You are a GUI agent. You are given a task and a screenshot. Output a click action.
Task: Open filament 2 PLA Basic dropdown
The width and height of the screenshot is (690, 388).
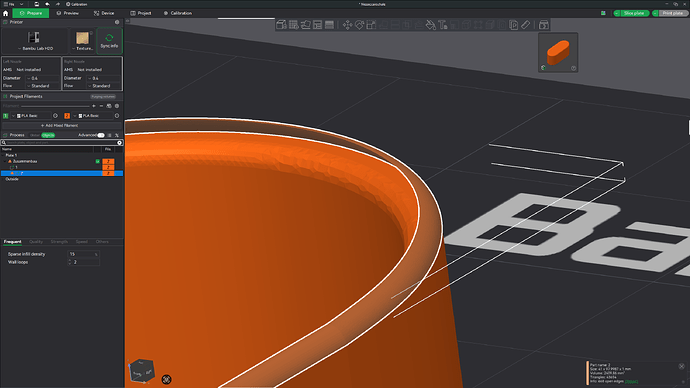coord(92,116)
